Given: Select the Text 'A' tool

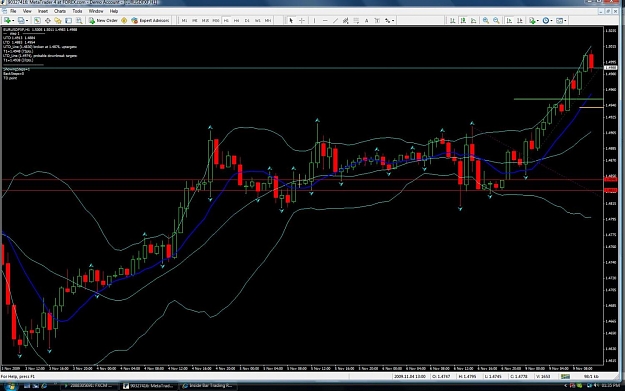Looking at the screenshot, I should pyautogui.click(x=366, y=20).
